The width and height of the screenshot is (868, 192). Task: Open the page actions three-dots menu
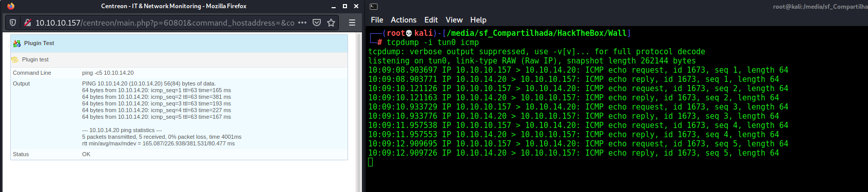302,23
